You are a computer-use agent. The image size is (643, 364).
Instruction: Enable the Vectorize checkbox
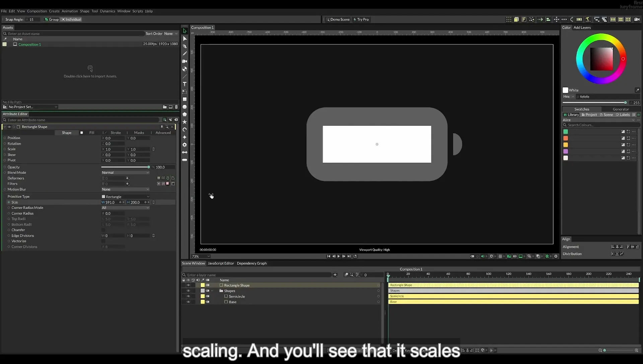coord(103,241)
